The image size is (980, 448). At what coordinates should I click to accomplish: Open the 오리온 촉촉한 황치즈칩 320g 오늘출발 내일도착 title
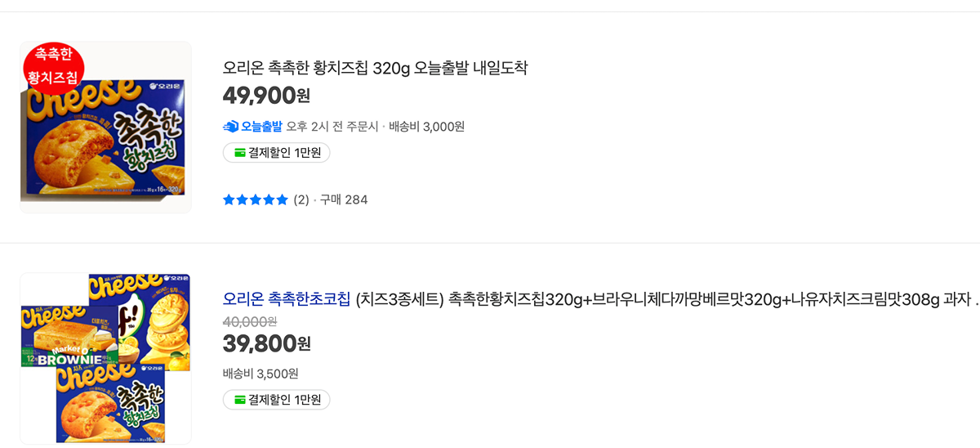375,68
